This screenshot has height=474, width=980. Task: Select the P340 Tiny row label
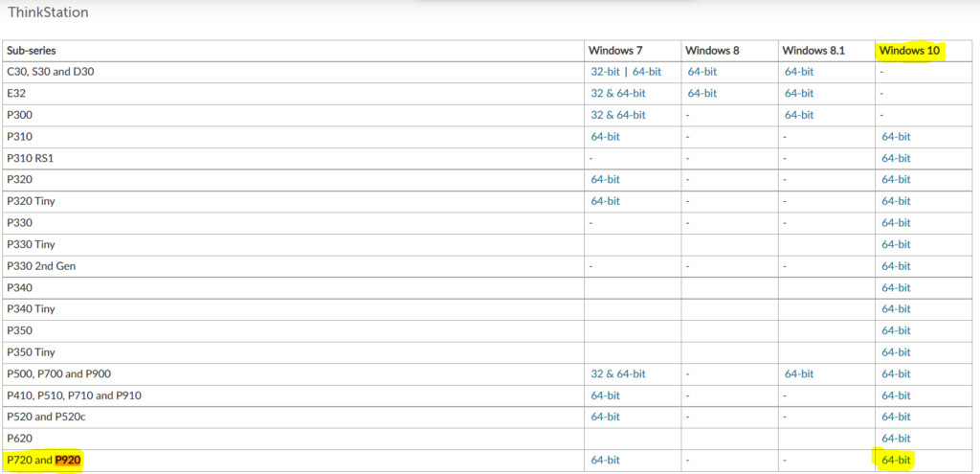coord(30,309)
